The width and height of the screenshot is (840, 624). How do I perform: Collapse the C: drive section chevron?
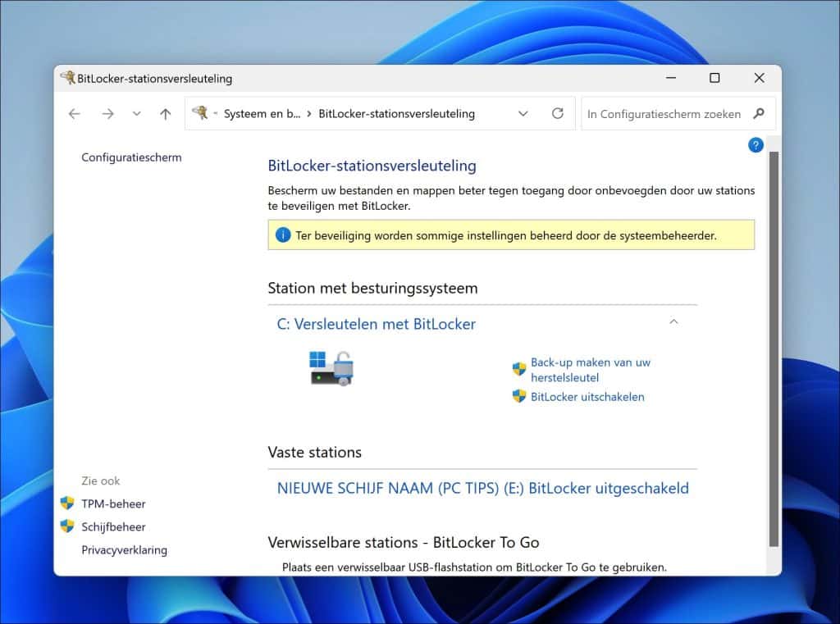674,321
